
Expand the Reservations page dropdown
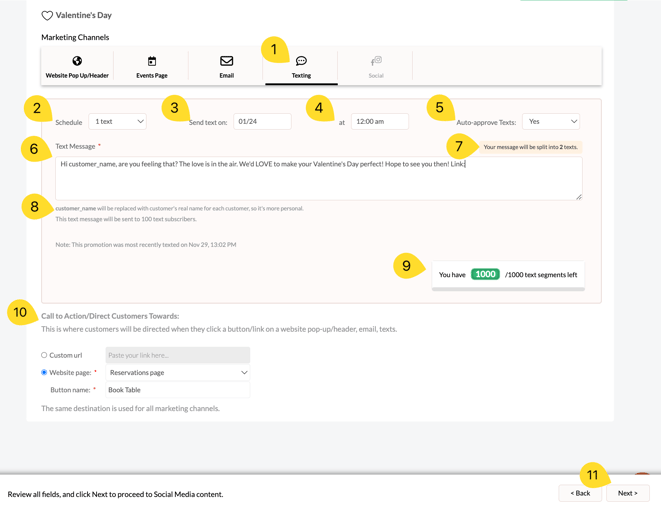(177, 372)
